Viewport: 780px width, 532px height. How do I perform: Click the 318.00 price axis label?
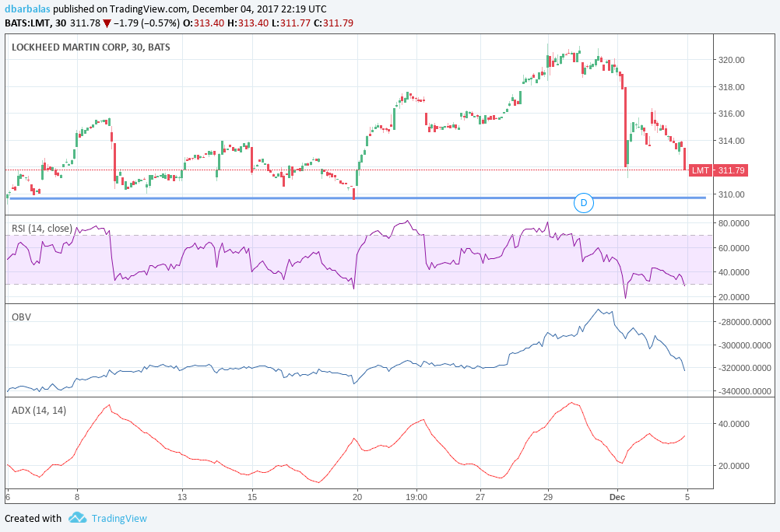pos(731,87)
